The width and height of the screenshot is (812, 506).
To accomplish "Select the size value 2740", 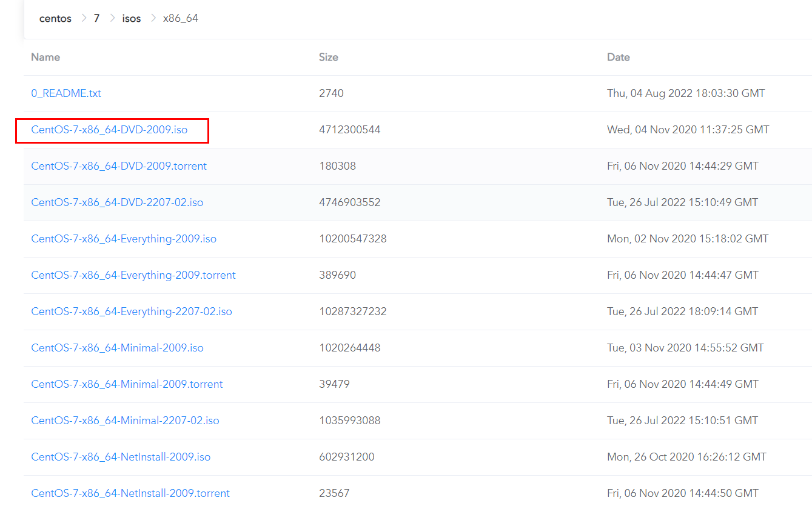I will click(x=331, y=93).
